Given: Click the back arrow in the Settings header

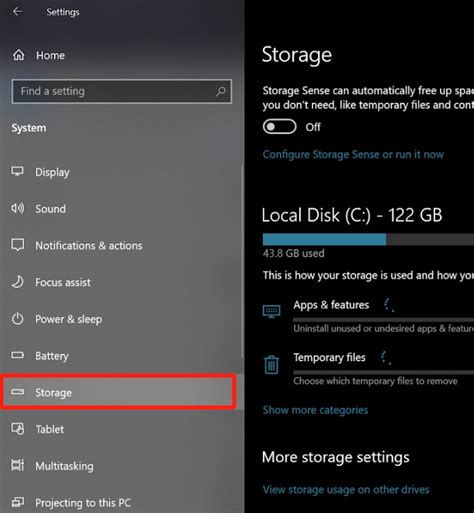Looking at the screenshot, I should point(17,12).
